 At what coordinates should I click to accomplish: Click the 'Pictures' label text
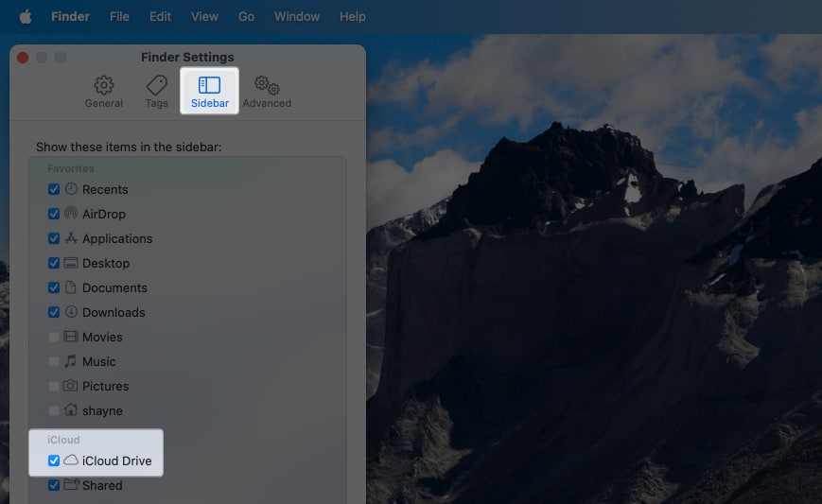(x=105, y=387)
